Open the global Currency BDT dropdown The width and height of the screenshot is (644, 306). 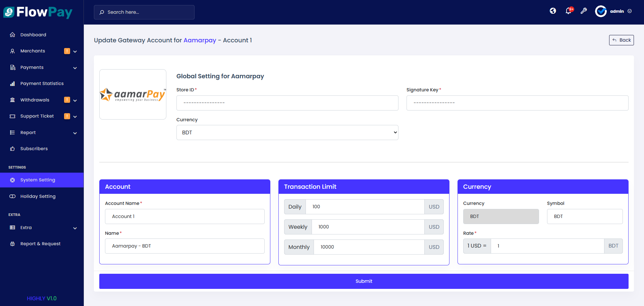[x=287, y=132]
